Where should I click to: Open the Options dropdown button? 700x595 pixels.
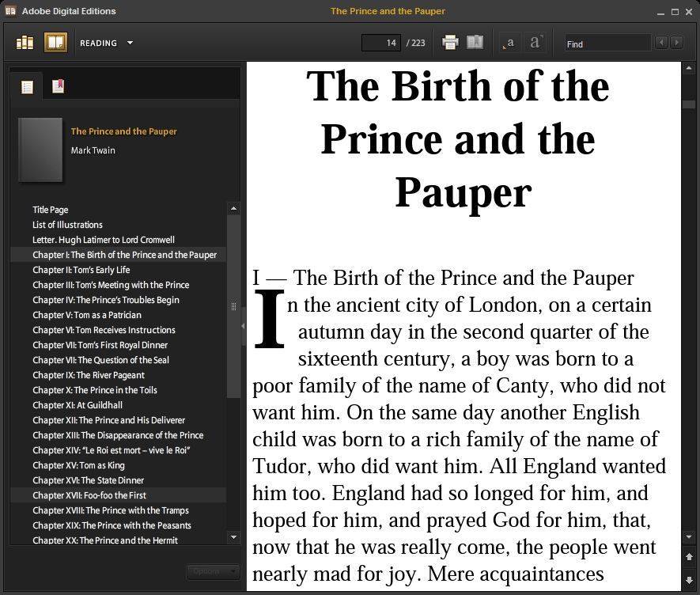coord(213,571)
